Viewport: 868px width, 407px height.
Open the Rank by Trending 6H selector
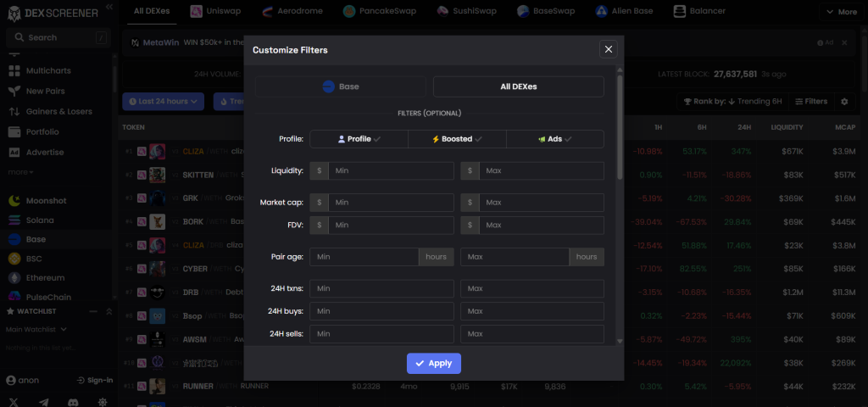[x=732, y=102]
